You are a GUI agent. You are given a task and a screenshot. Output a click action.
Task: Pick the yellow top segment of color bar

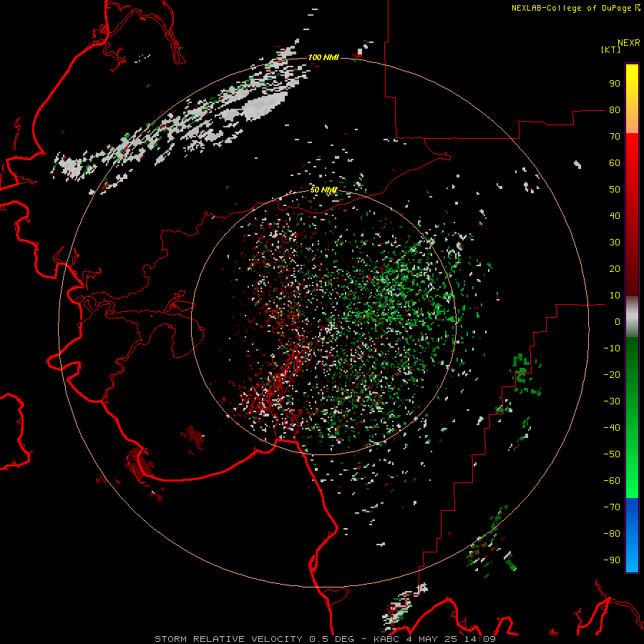tap(632, 99)
